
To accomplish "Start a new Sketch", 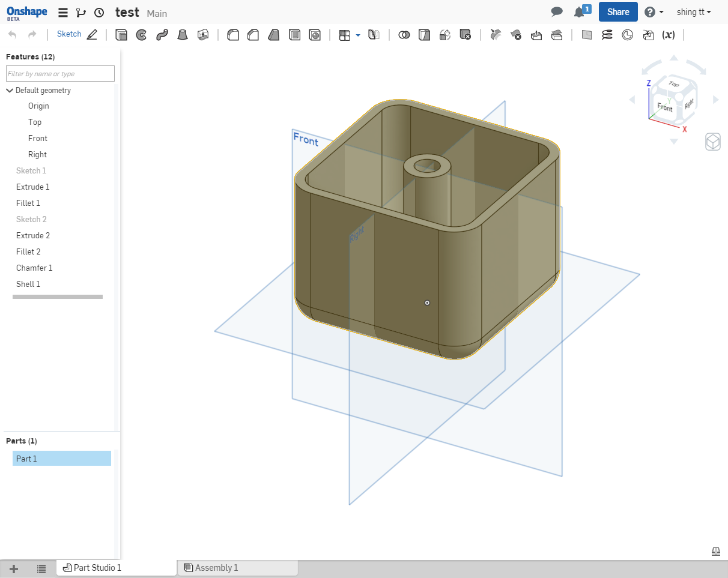I will point(77,34).
